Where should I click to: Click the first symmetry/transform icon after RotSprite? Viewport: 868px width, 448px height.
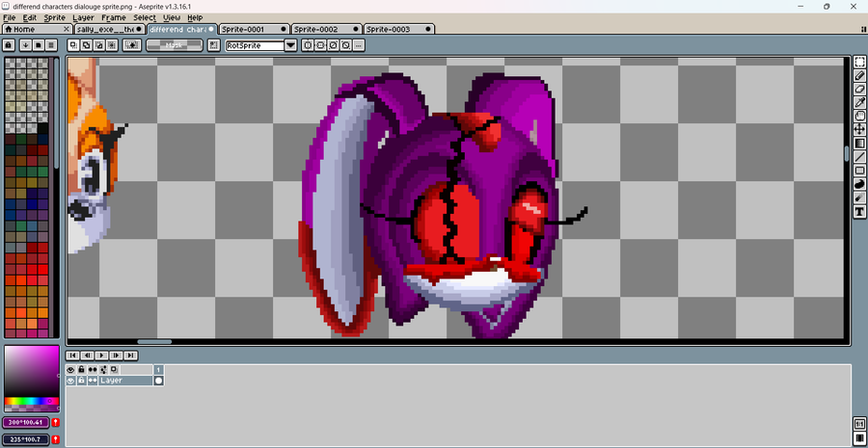click(x=308, y=45)
